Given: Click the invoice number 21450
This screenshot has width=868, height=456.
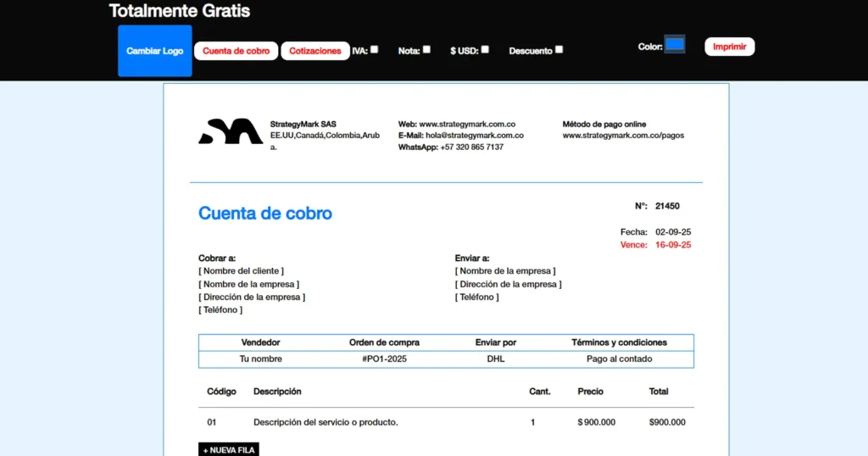Looking at the screenshot, I should pos(667,206).
